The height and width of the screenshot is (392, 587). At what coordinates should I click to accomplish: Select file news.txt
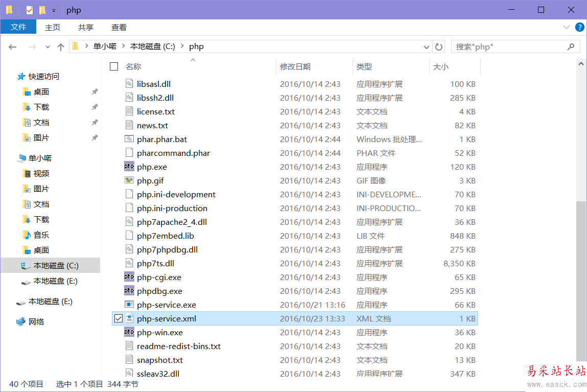[152, 125]
